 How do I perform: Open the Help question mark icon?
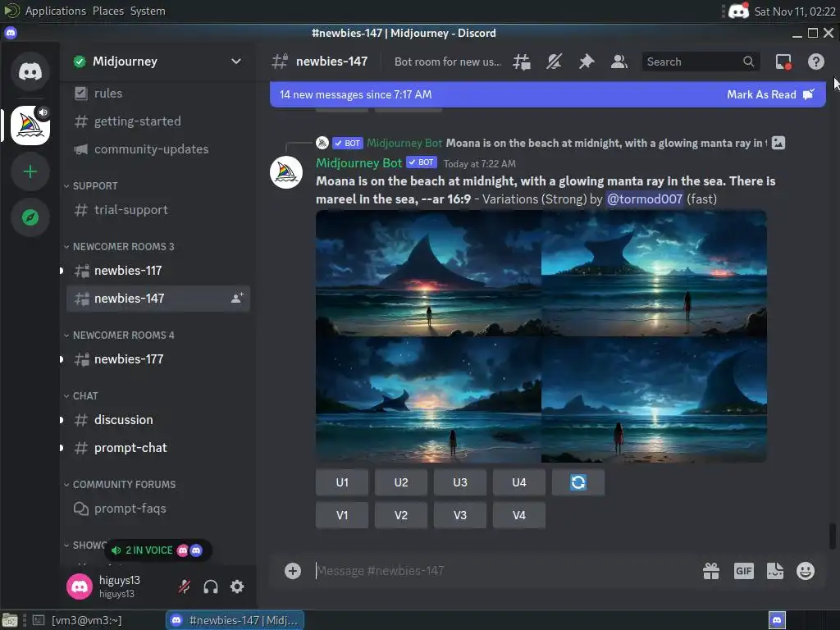(816, 62)
